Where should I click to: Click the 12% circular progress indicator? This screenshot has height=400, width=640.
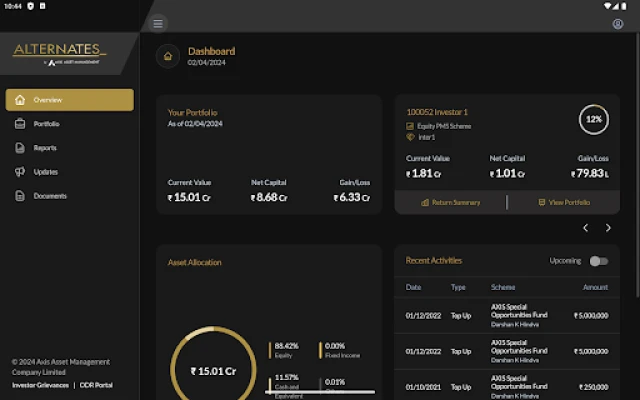pos(594,120)
